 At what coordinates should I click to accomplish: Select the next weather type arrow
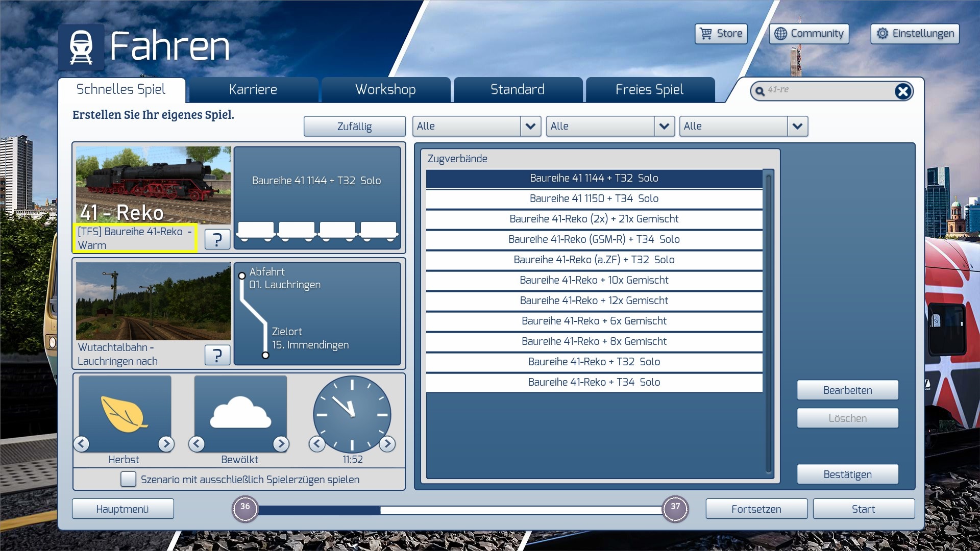281,444
